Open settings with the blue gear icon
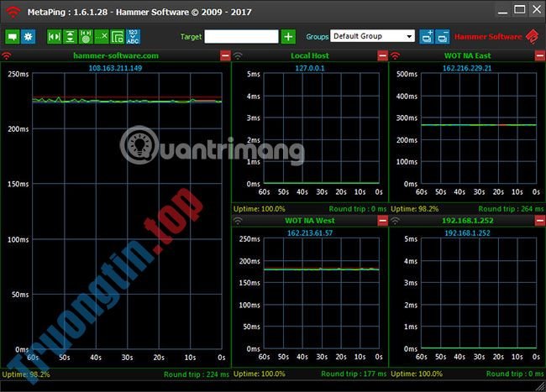 coord(29,37)
